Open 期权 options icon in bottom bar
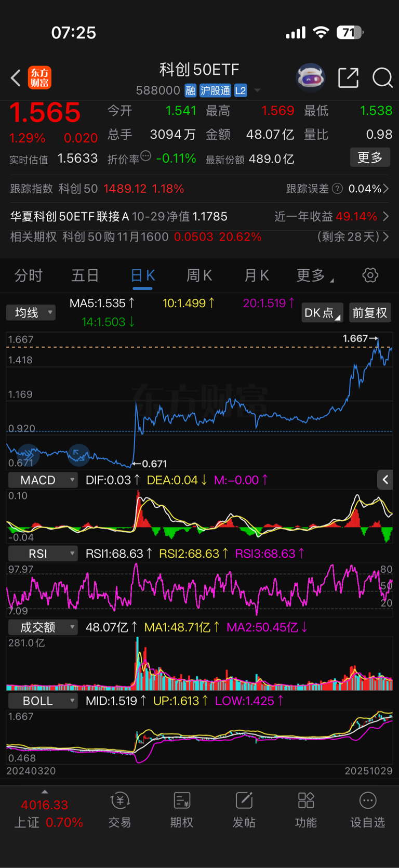Image resolution: width=399 pixels, height=868 pixels. 182,810
